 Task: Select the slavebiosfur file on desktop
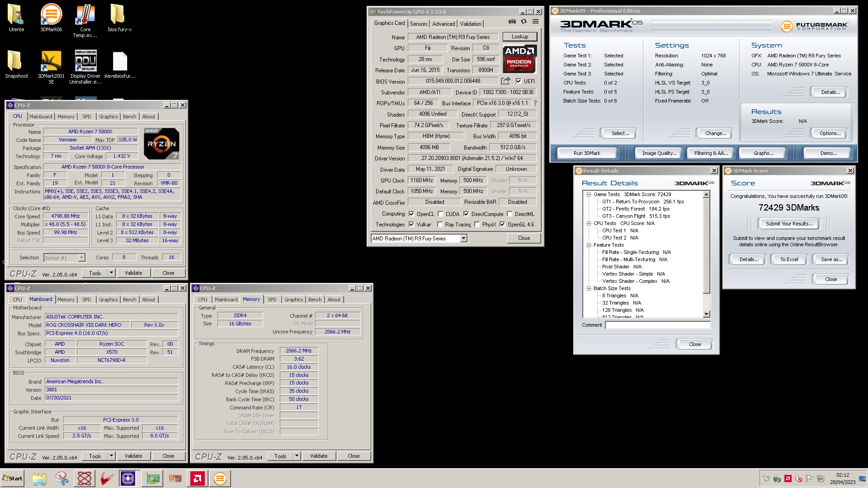pos(120,64)
